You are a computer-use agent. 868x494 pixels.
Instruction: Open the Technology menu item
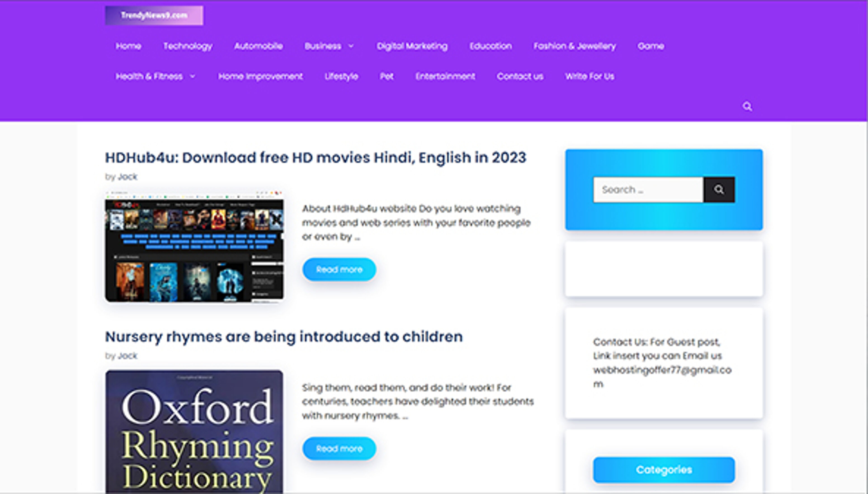pos(188,46)
